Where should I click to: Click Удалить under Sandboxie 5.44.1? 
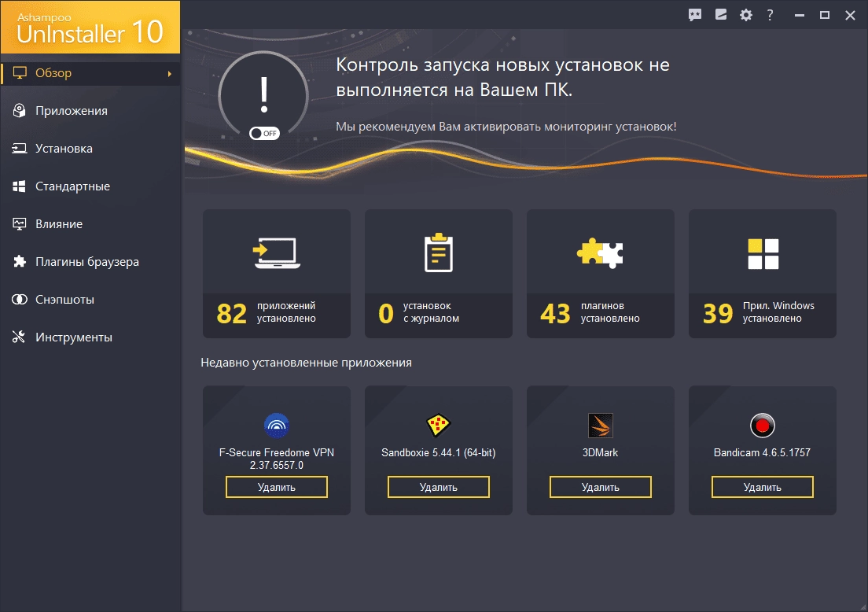point(439,487)
